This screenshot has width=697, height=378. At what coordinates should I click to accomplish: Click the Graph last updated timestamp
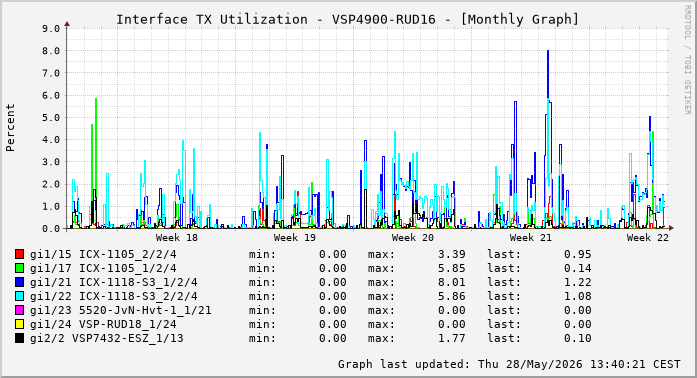coord(509,364)
